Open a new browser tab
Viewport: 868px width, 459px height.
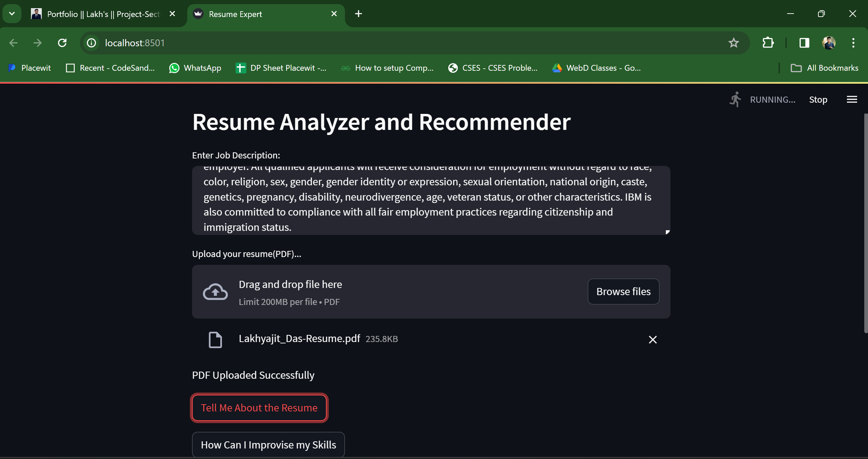click(358, 14)
